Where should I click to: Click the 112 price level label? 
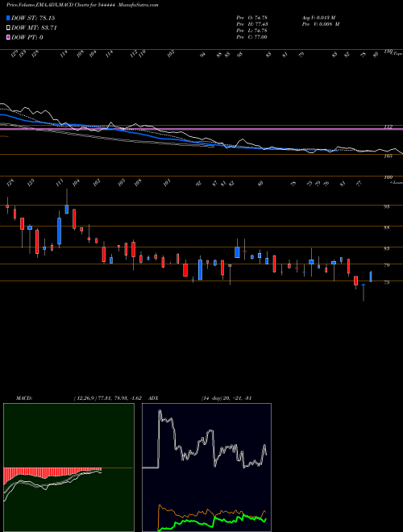(388, 127)
